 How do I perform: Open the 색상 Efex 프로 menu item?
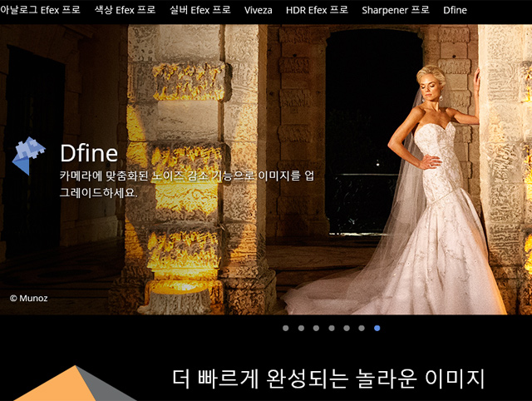pos(125,10)
